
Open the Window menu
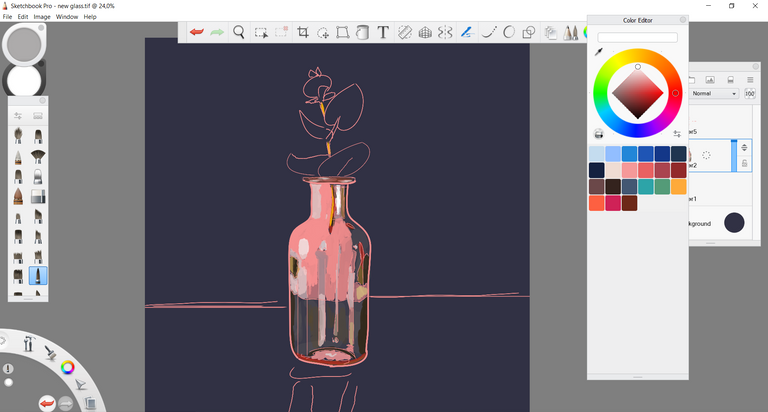point(67,17)
